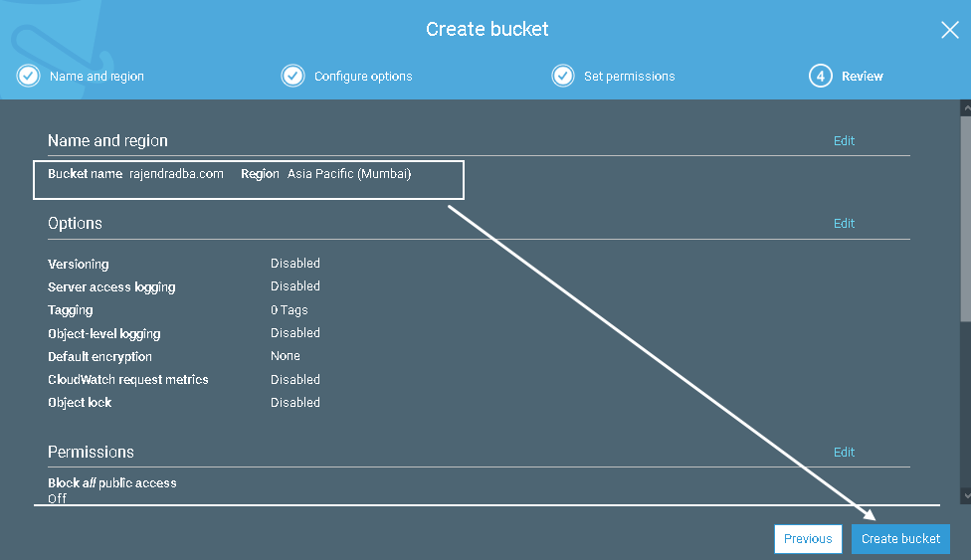Click the Versioning Disabled value
This screenshot has height=560, width=971.
pos(295,264)
